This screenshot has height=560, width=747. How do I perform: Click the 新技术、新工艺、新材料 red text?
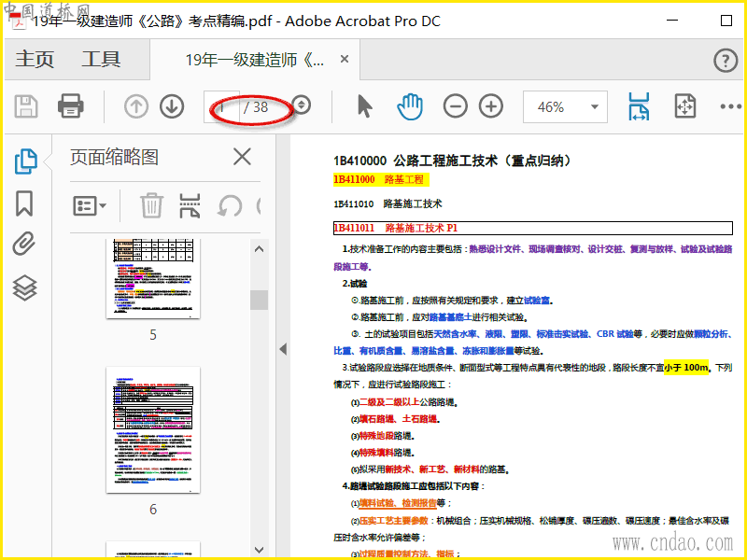tap(431, 469)
